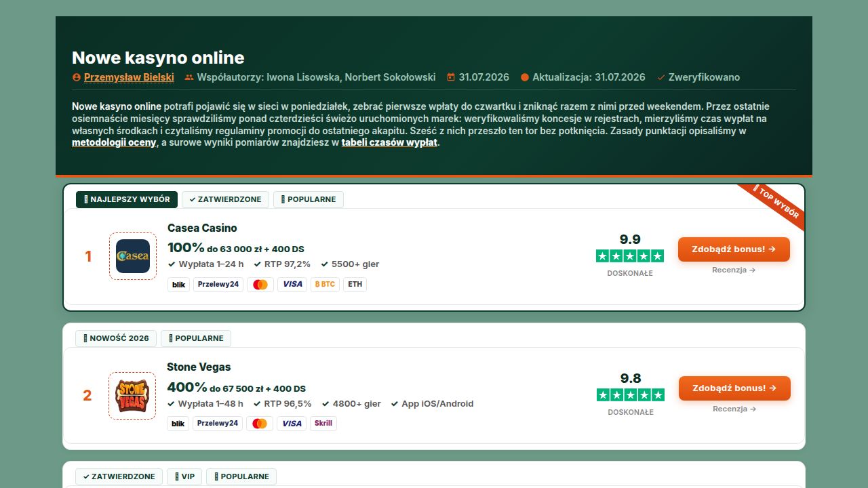Click the VIP badge
The height and width of the screenshot is (488, 868).
coord(184,476)
